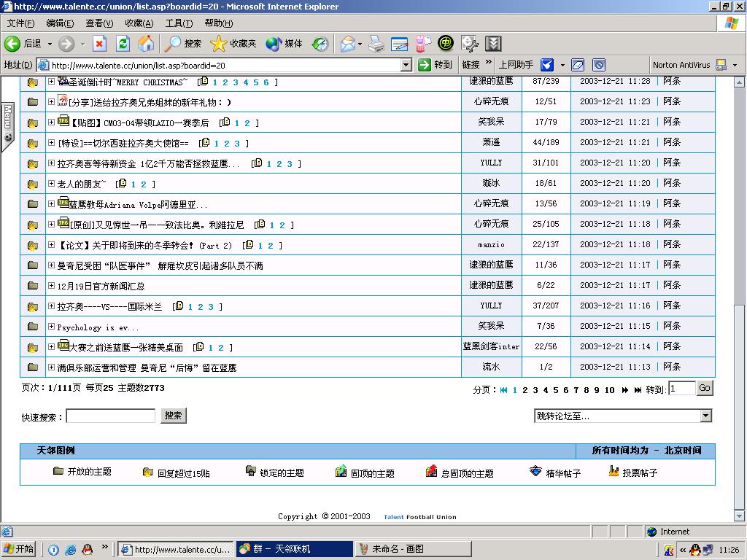Open the 收藏(A) menu
Image resolution: width=747 pixels, height=560 pixels.
139,23
